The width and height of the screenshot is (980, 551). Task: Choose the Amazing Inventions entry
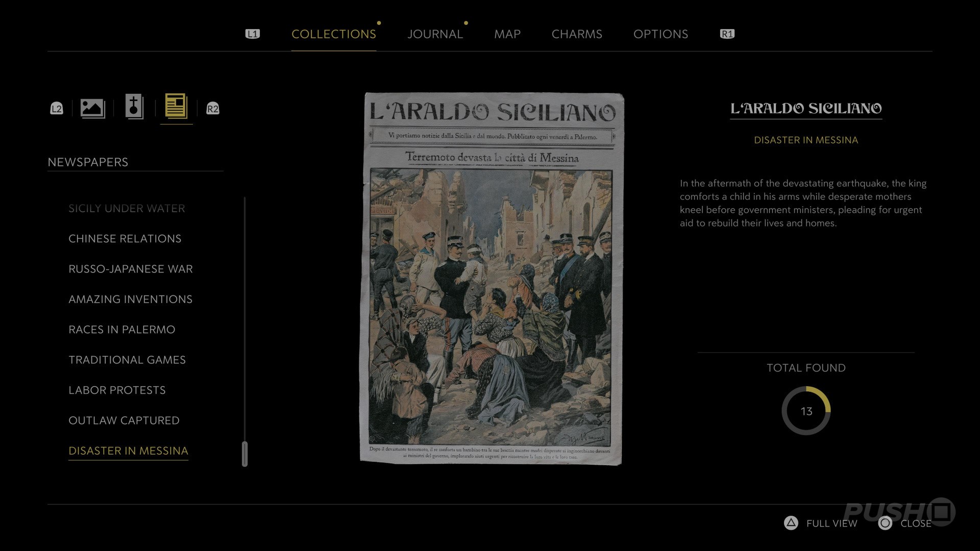coord(131,299)
